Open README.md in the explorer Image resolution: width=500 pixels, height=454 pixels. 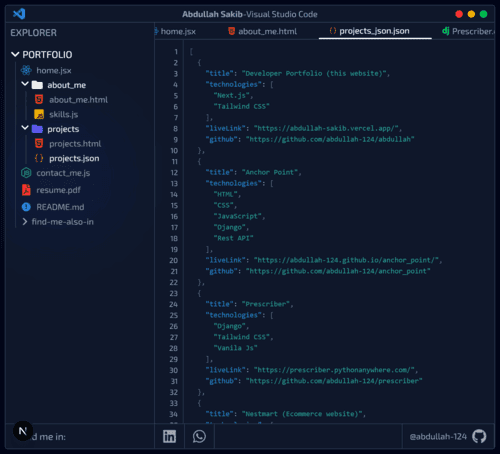60,207
